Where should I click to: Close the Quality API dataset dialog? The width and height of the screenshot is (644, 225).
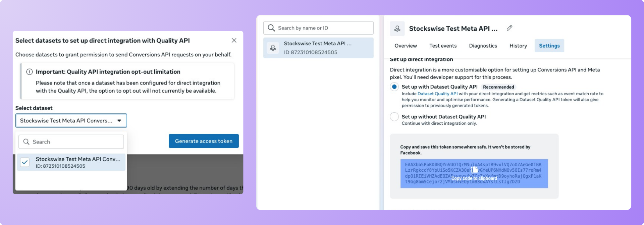pyautogui.click(x=234, y=41)
